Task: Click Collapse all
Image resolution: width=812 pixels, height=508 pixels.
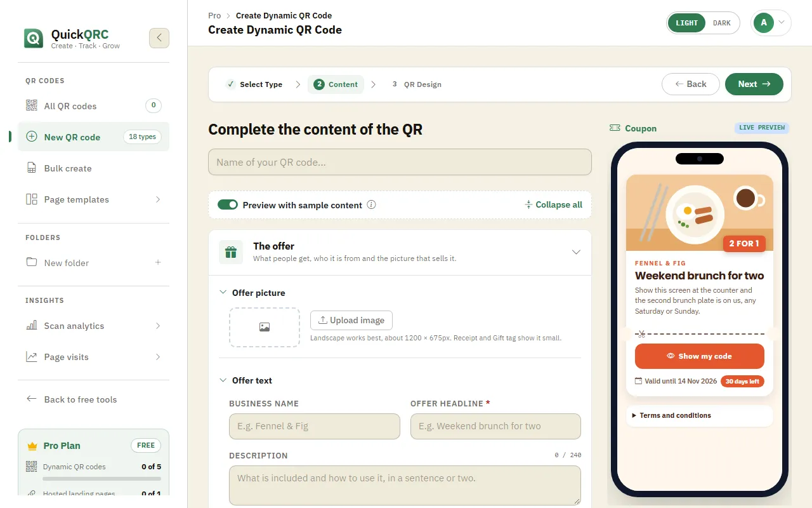Action: pos(553,205)
